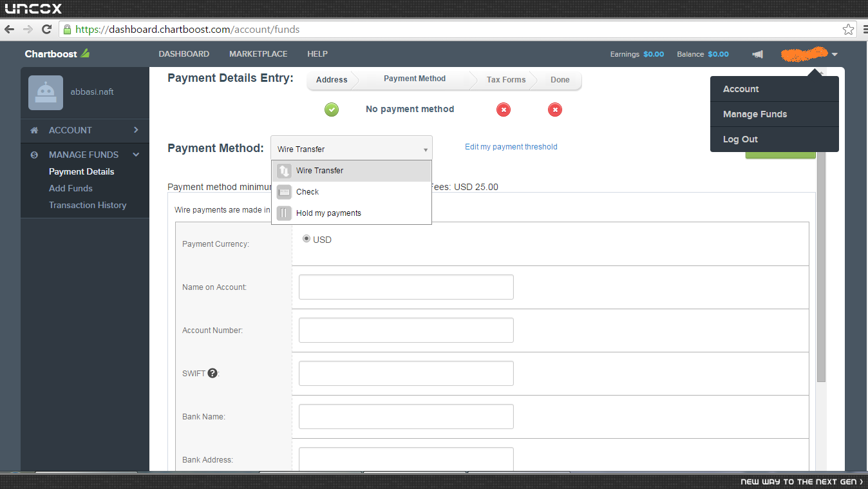Screen dimensions: 868x489
Task: Click the Balance $0.00 amount
Action: [x=719, y=54]
